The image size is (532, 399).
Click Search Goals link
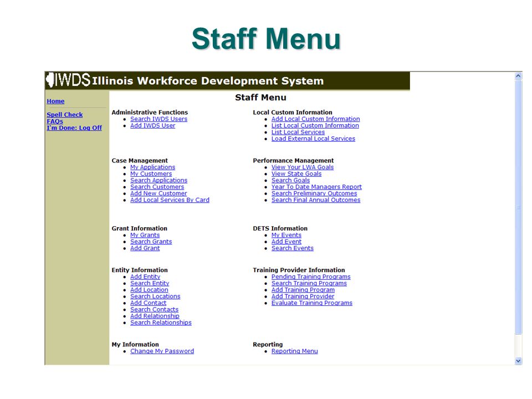pyautogui.click(x=290, y=181)
